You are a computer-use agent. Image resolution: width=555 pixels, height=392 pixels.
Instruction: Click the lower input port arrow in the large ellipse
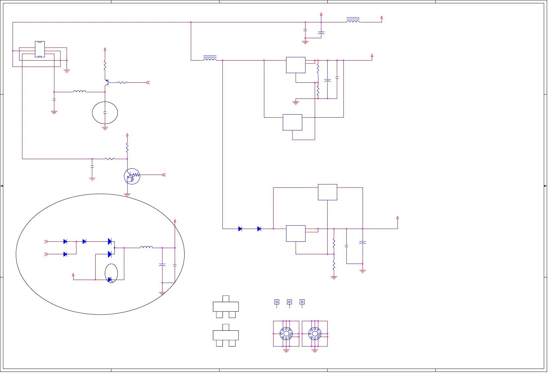46,254
